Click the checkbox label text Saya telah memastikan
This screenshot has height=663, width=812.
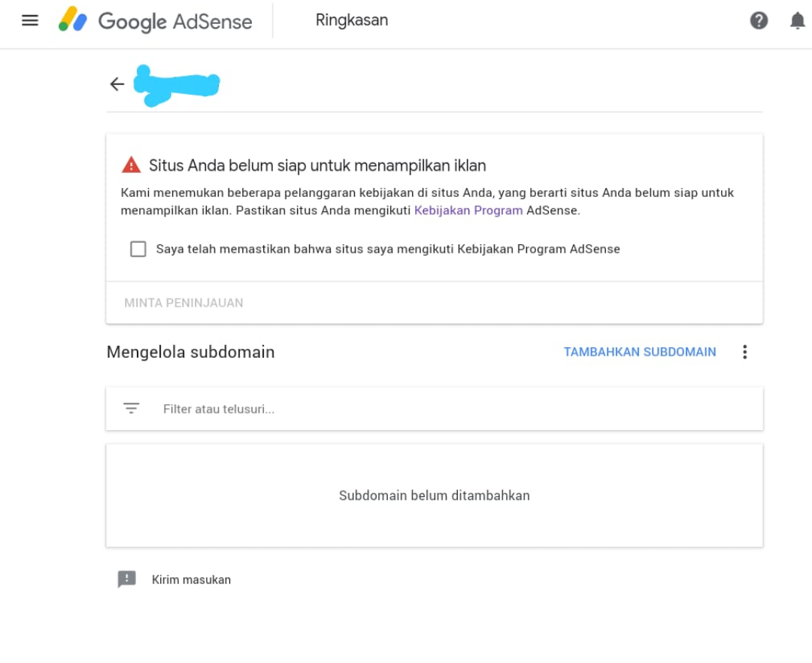click(388, 249)
